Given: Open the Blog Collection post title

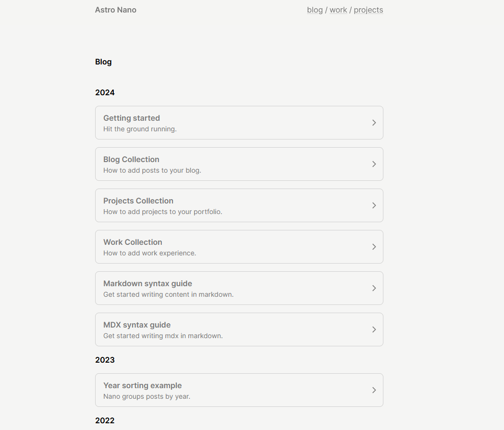Looking at the screenshot, I should pos(131,159).
